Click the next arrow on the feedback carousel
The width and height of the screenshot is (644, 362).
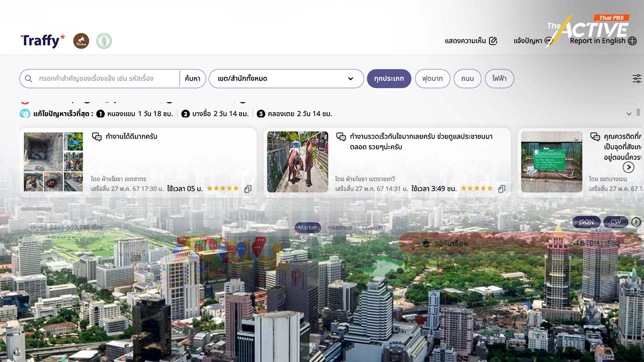pyautogui.click(x=628, y=167)
